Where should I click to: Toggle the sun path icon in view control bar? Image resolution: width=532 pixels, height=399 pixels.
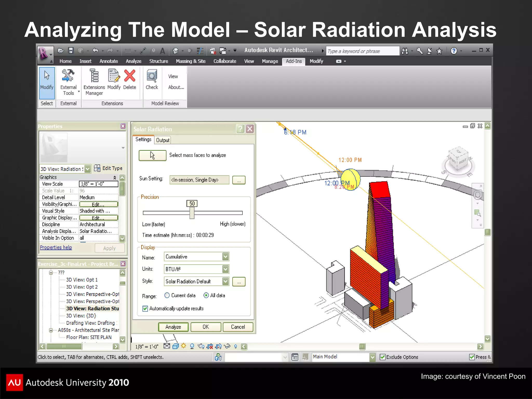(184, 346)
